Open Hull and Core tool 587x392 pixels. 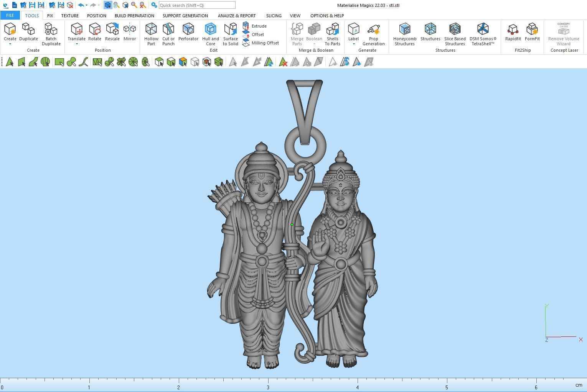click(211, 34)
